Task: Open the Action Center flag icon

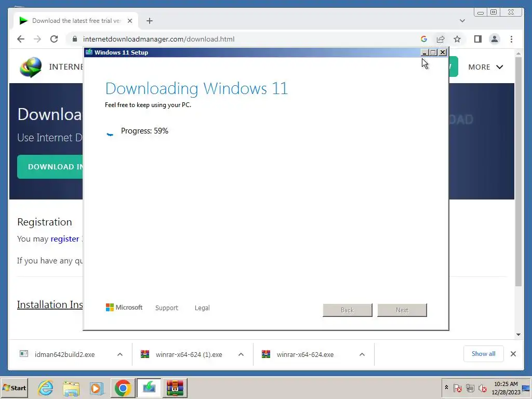Action: click(457, 388)
